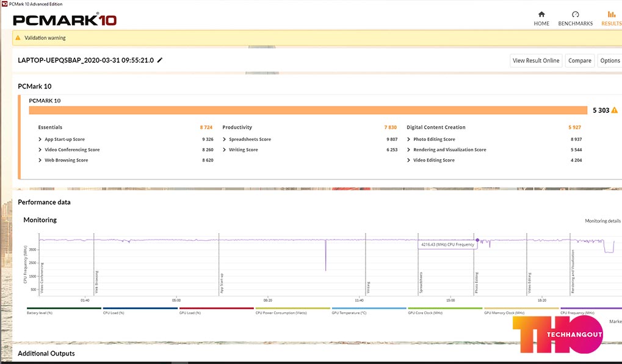Viewport: 622px width, 364px height.
Task: Open the Home section house icon
Action: 541,15
